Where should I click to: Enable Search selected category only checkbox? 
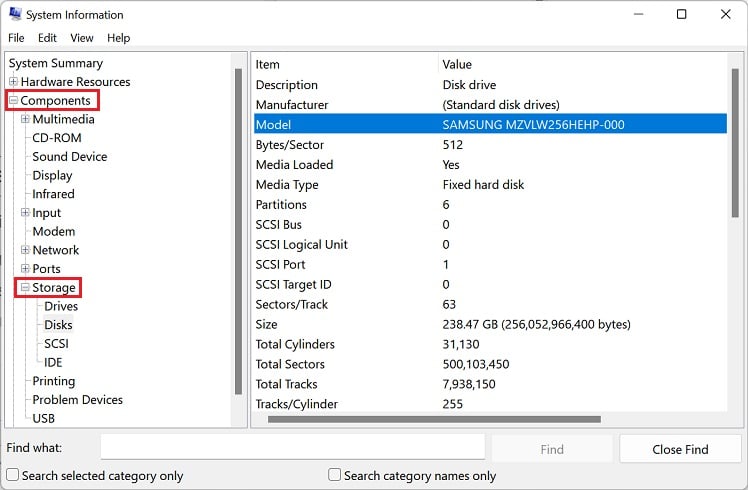(x=13, y=476)
